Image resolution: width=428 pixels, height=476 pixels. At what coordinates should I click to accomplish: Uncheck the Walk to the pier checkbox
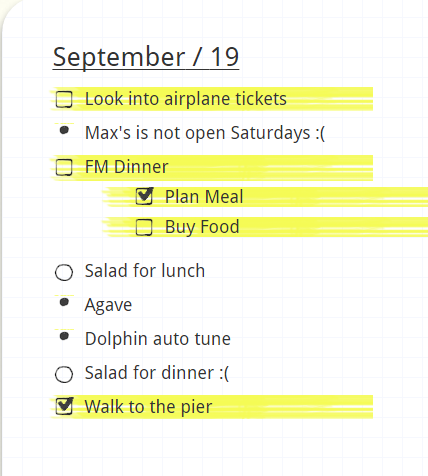pyautogui.click(x=64, y=406)
